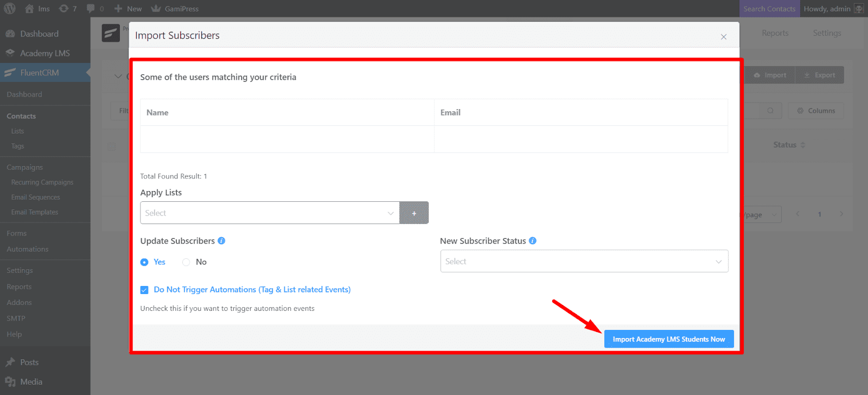Open the Apply Lists select dropdown

[x=270, y=213]
